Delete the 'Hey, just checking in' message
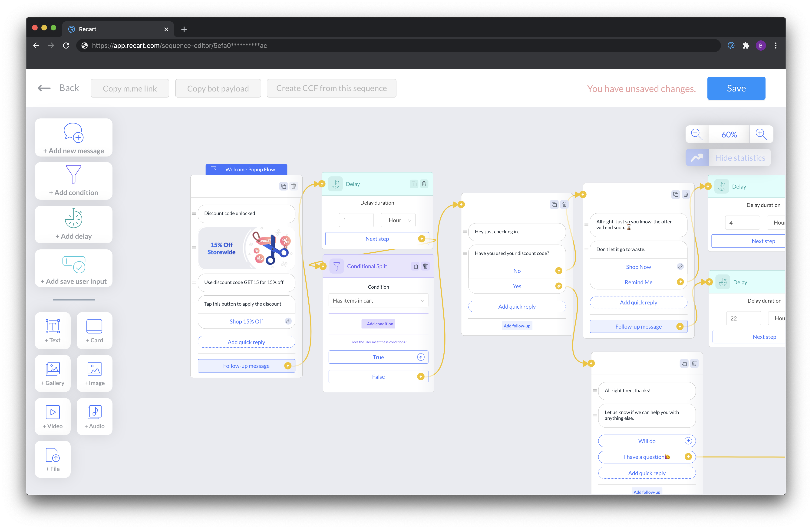The width and height of the screenshot is (812, 529). [564, 205]
